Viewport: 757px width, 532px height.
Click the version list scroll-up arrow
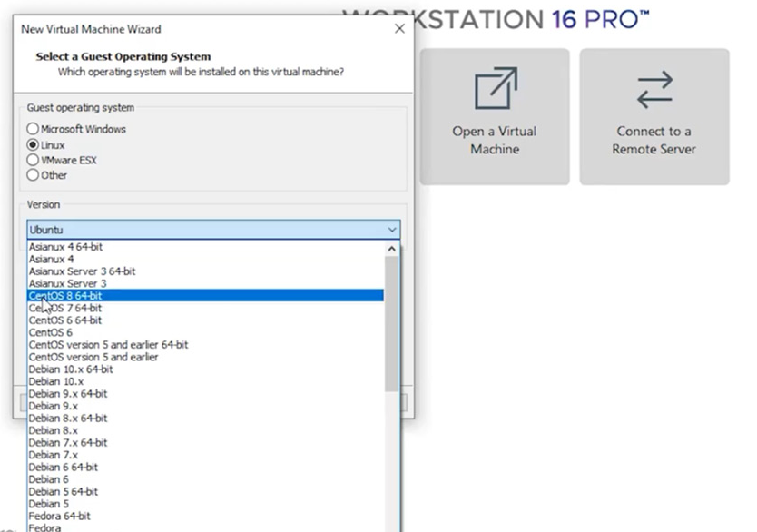pos(391,249)
